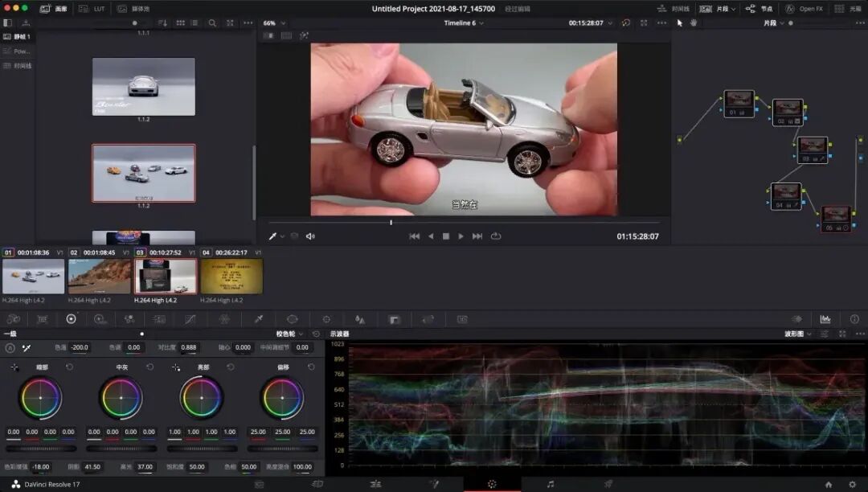Expand the 66% viewer zoom dropdown
868x492 pixels.
pyautogui.click(x=274, y=23)
